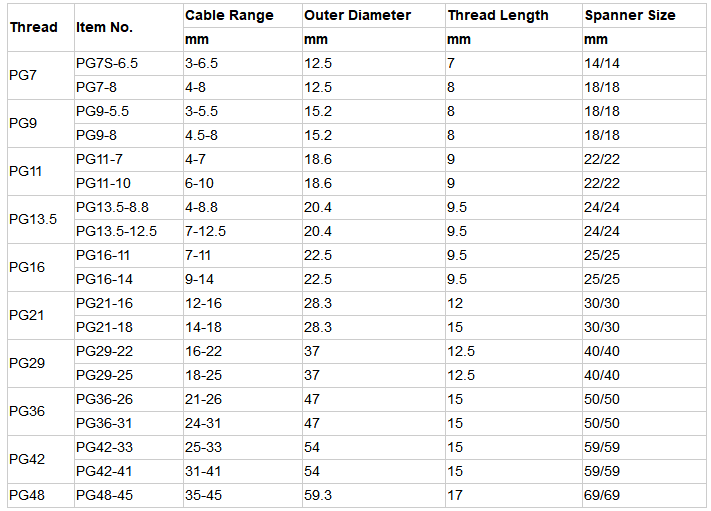Click the 59.3 outer diameter cell
Image resolution: width=711 pixels, height=511 pixels.
pos(319,495)
